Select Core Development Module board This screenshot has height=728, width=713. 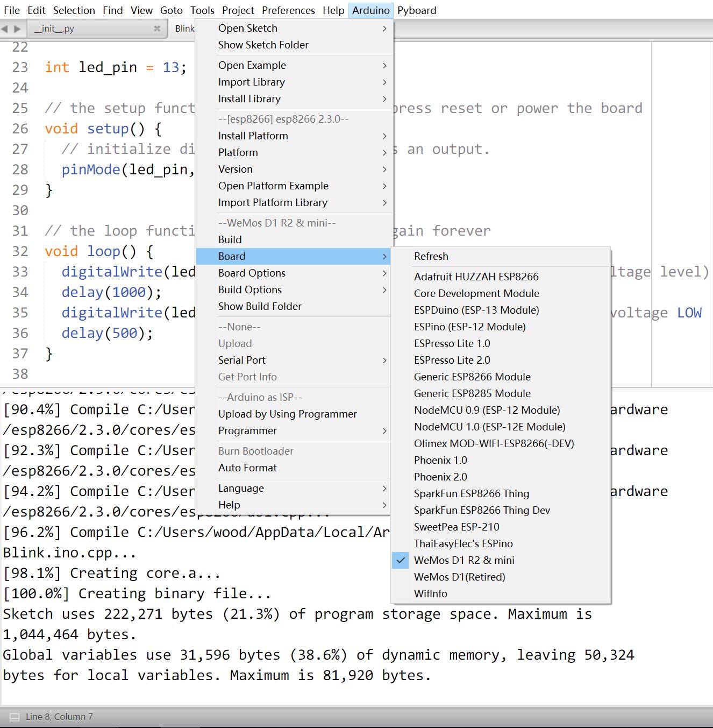click(501, 293)
